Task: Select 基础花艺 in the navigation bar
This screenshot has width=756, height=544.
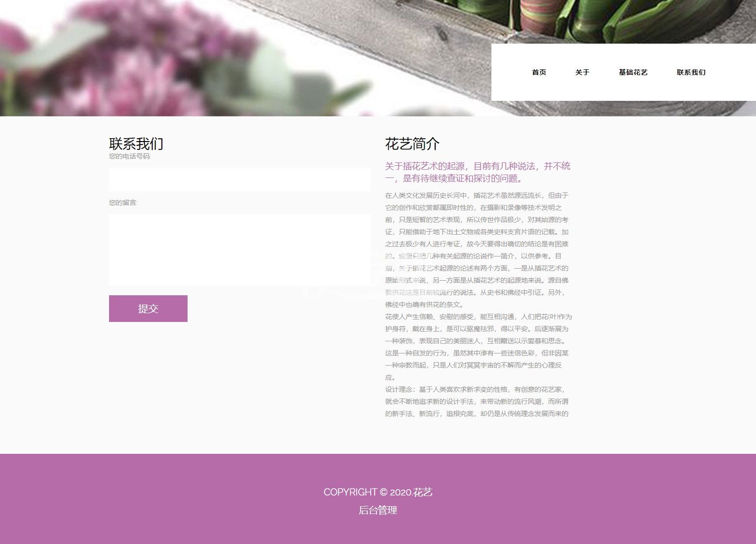Action: [633, 72]
